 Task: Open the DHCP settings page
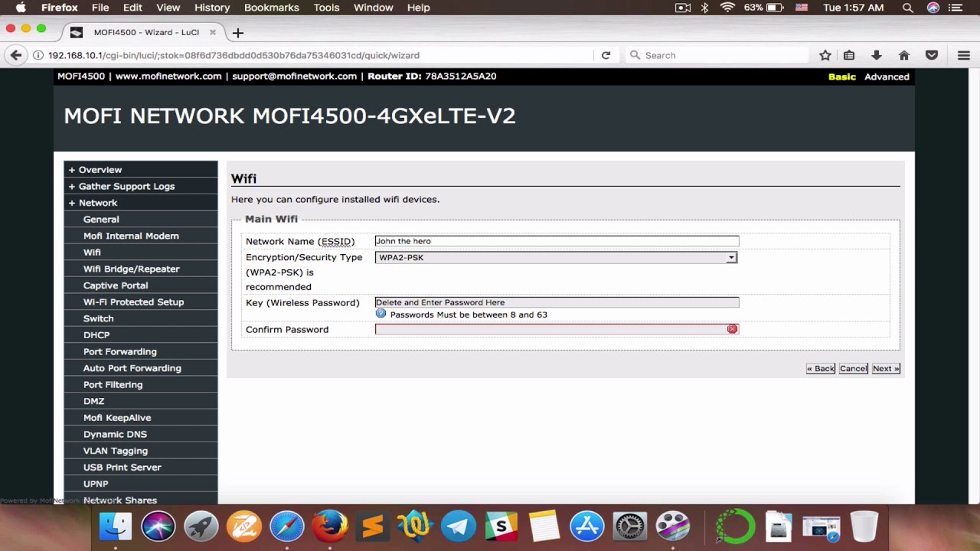click(x=96, y=335)
